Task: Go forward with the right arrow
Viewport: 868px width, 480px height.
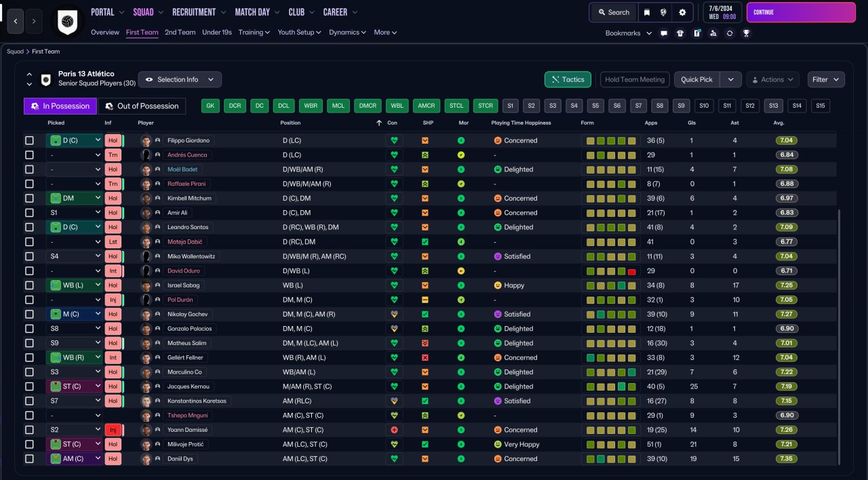Action: pos(35,21)
